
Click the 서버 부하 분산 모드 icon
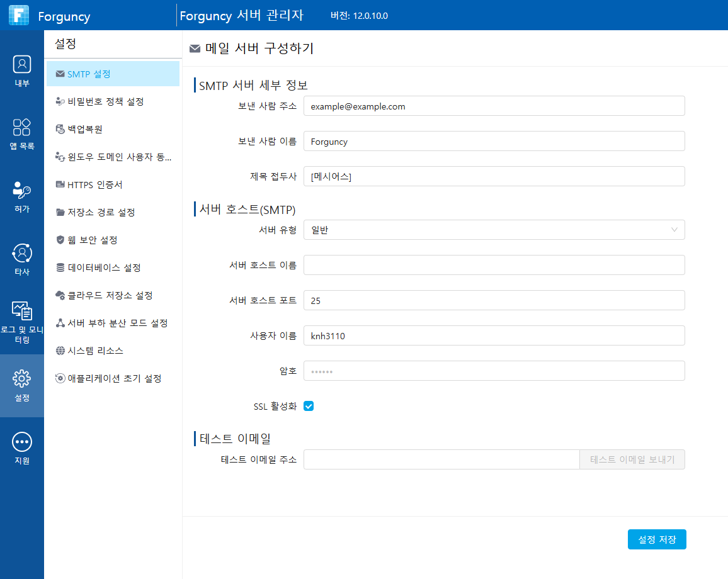coord(60,322)
